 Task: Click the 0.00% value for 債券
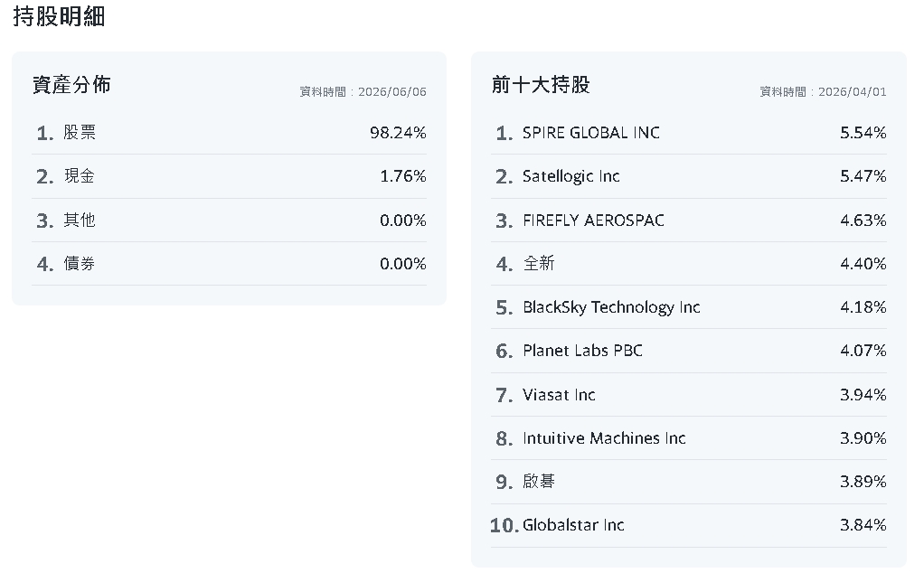pyautogui.click(x=403, y=263)
